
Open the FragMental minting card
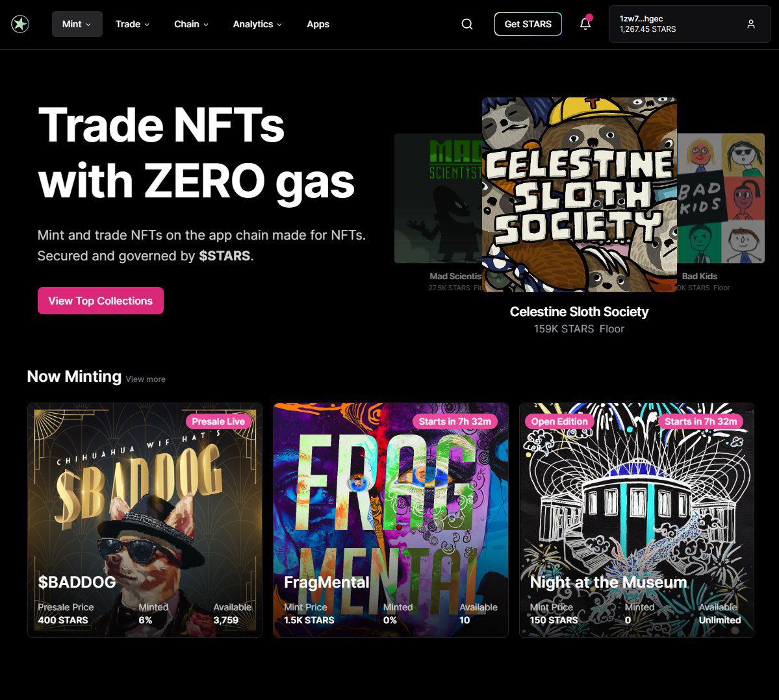[390, 519]
